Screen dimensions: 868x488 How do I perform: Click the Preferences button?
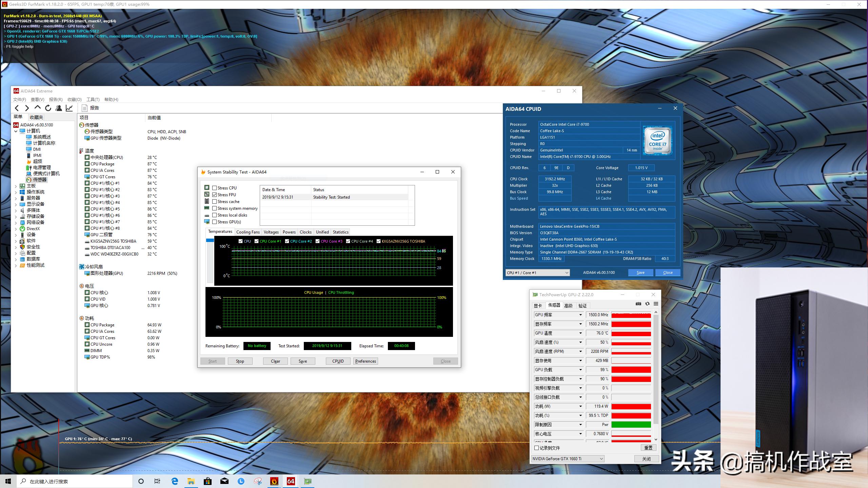[365, 361]
